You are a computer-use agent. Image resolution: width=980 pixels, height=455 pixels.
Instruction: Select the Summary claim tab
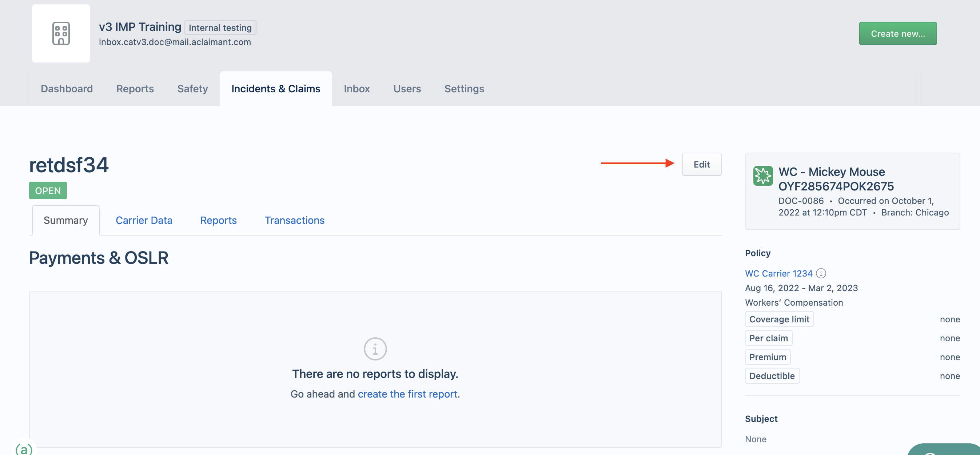66,220
